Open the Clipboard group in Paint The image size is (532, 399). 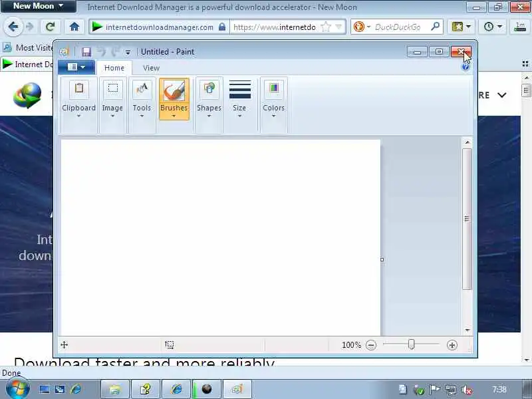coord(78,98)
